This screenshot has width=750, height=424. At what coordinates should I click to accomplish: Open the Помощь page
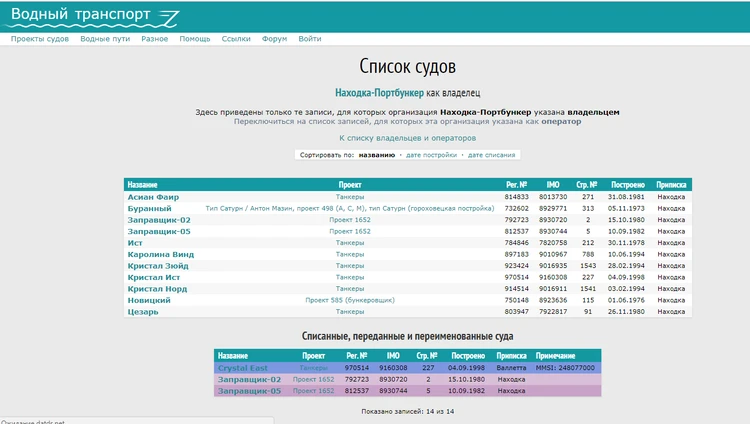194,39
